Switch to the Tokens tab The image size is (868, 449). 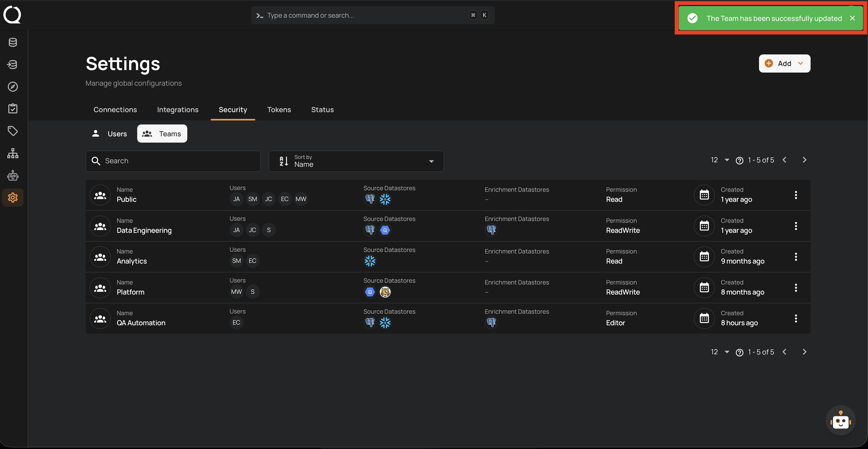tap(279, 110)
